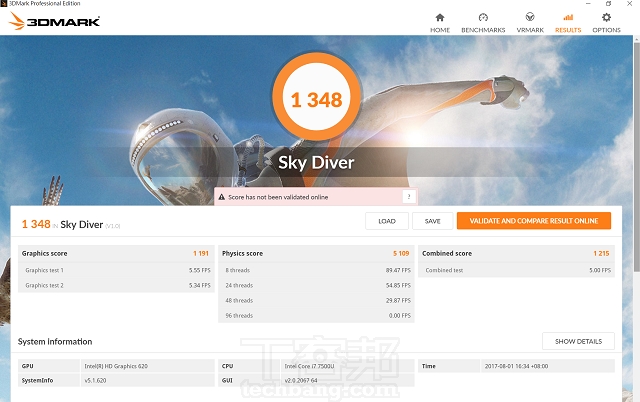Click the 1 348 IN Sky Diver result heading
Screen dimensions: 640x402
point(71,224)
